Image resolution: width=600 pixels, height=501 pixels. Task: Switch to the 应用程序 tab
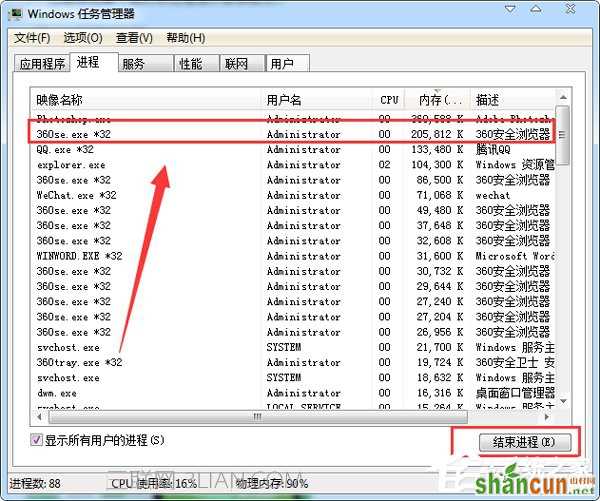(42, 63)
